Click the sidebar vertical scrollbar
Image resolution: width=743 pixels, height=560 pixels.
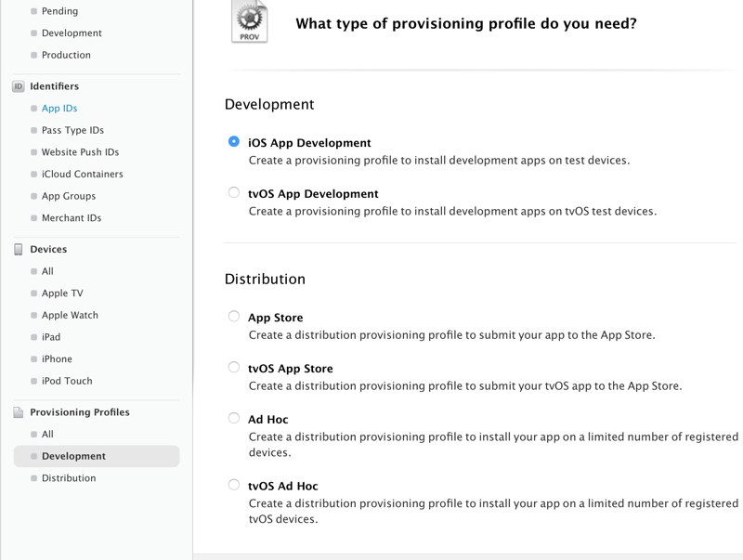point(192,186)
